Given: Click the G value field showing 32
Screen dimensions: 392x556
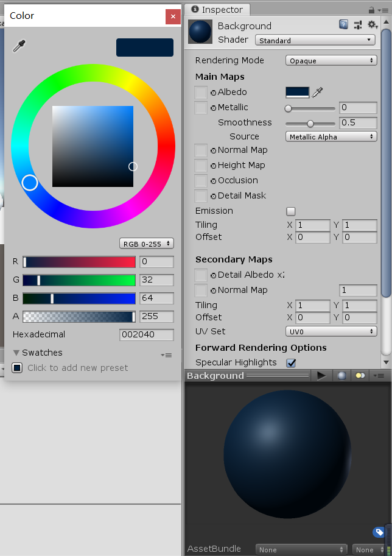Looking at the screenshot, I should [x=156, y=280].
